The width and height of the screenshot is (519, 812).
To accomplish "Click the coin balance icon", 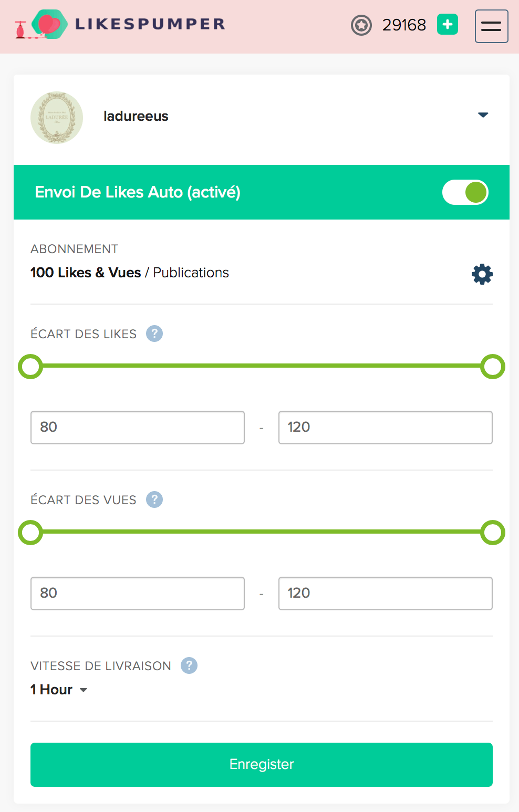I will 361,25.
